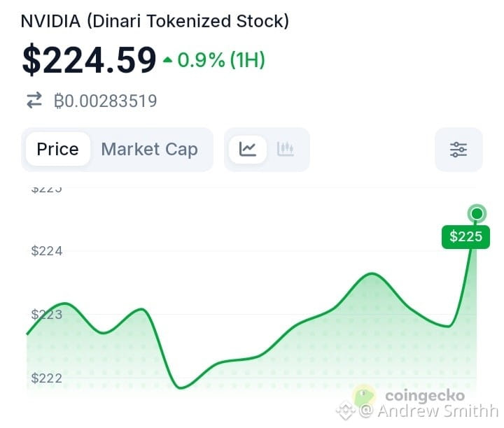Click the chart's lowest dip point
The width and height of the screenshot is (504, 428).
181,387
